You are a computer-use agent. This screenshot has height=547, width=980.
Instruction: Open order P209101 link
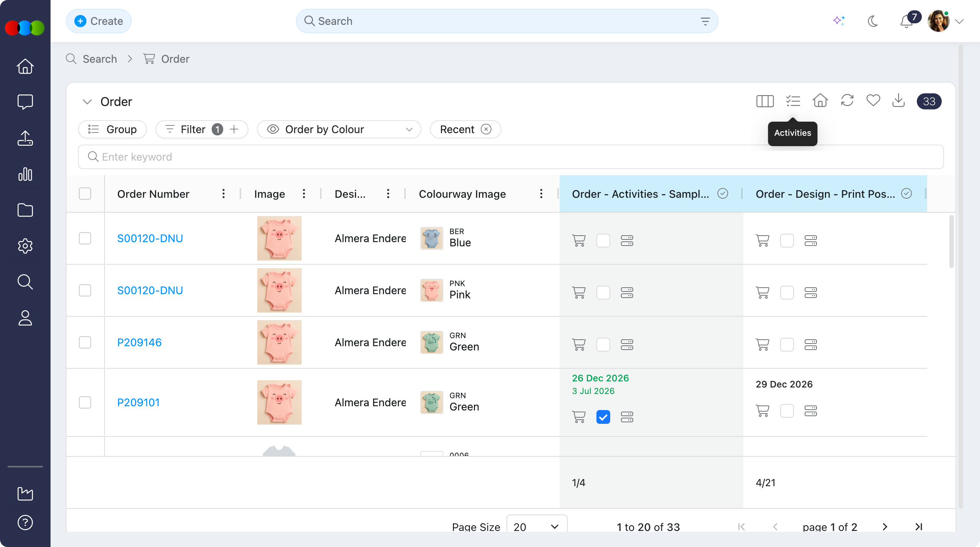pos(138,402)
